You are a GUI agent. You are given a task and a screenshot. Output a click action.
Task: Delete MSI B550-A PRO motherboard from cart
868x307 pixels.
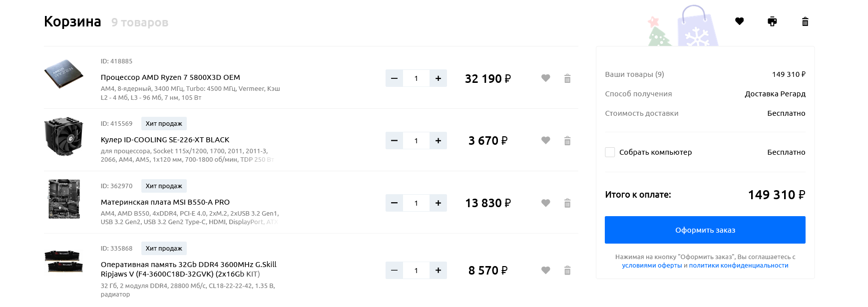click(x=567, y=203)
